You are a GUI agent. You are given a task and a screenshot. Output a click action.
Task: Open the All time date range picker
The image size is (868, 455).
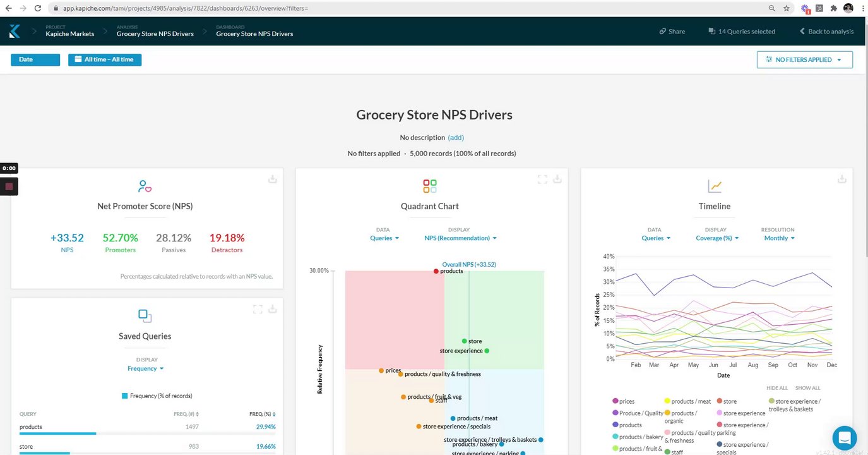[105, 59]
